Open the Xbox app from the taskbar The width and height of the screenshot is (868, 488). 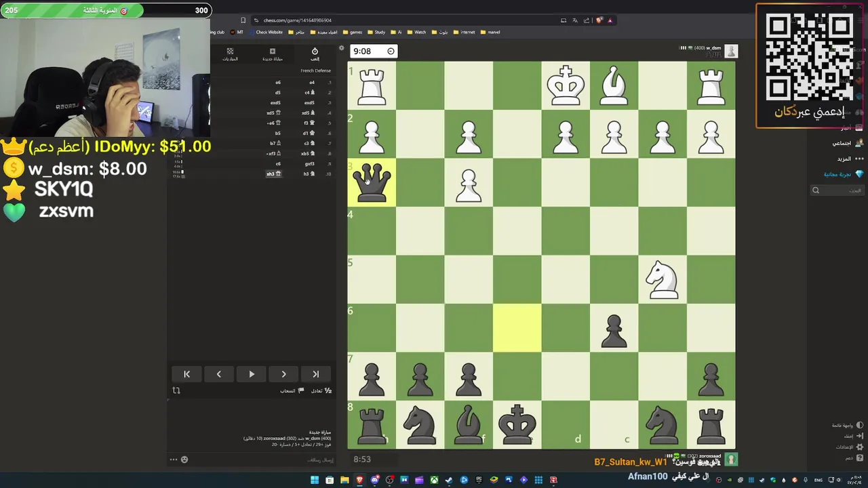[434, 480]
